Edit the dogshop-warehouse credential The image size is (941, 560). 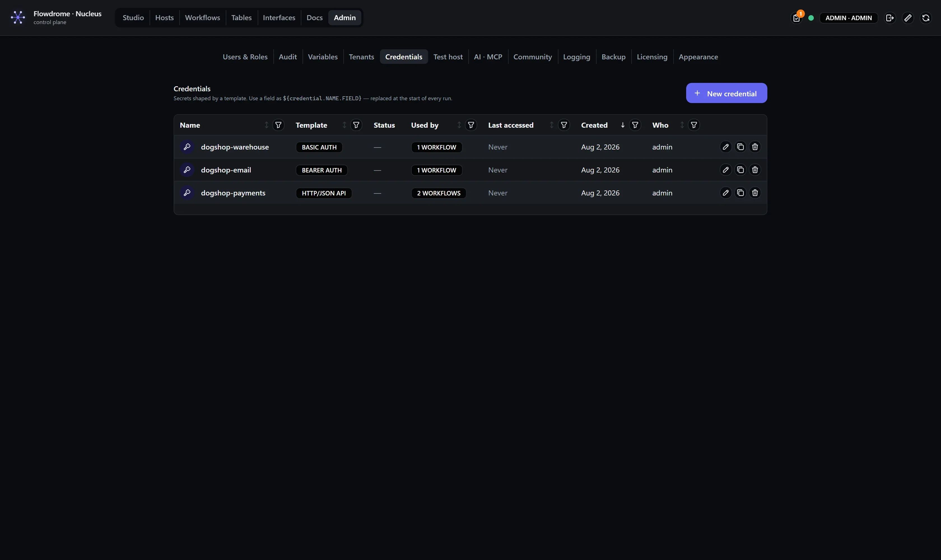(x=725, y=147)
